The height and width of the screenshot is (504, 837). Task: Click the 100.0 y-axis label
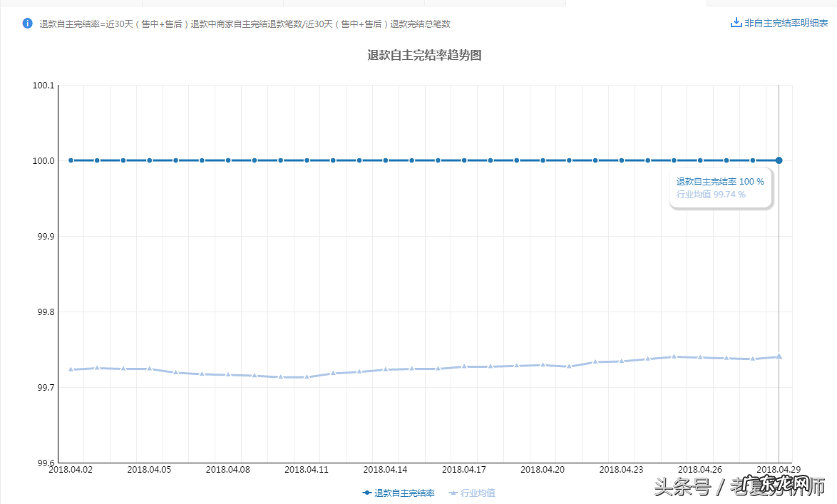[44, 161]
